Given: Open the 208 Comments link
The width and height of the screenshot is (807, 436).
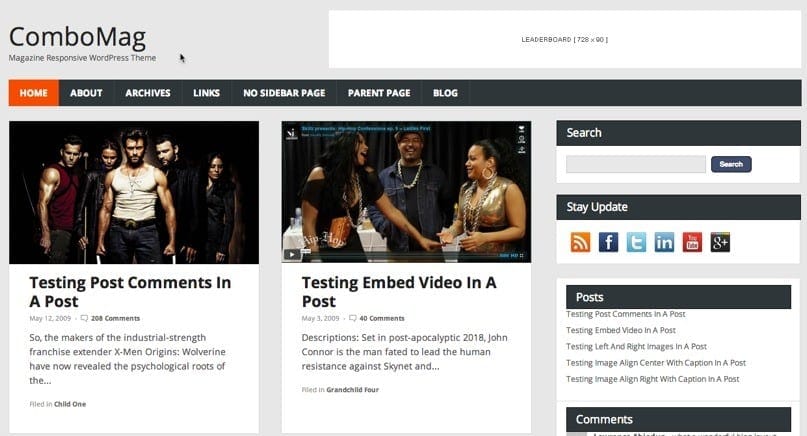Looking at the screenshot, I should [x=115, y=318].
